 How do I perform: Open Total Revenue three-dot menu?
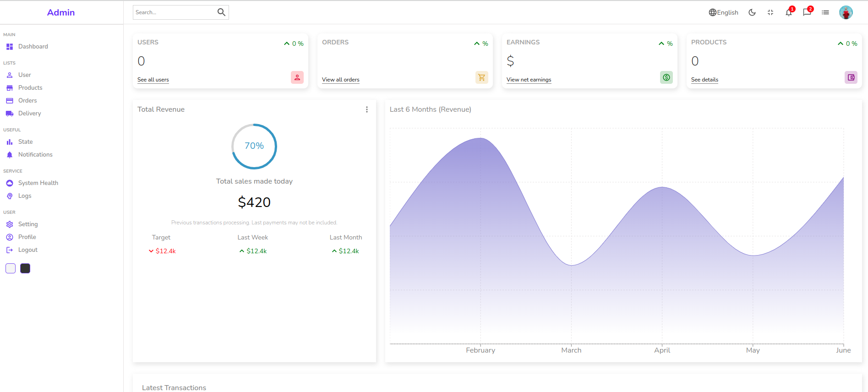tap(367, 109)
